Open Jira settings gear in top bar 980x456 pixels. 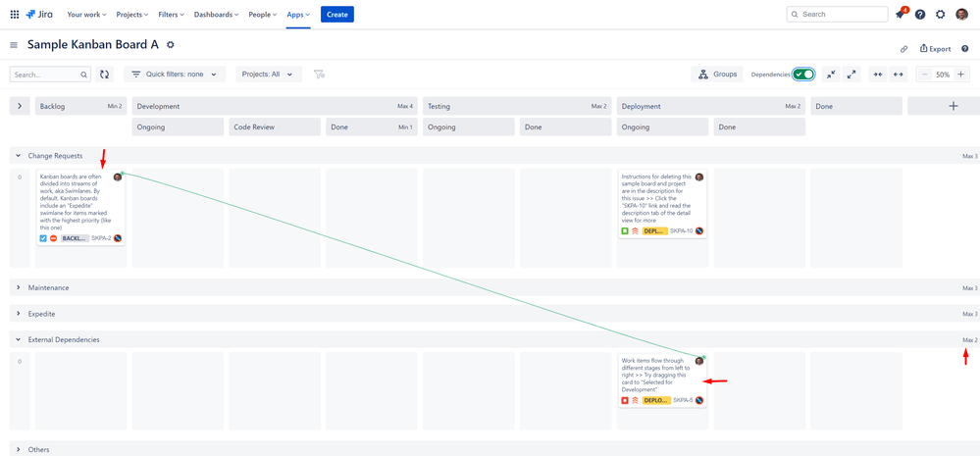(x=940, y=15)
